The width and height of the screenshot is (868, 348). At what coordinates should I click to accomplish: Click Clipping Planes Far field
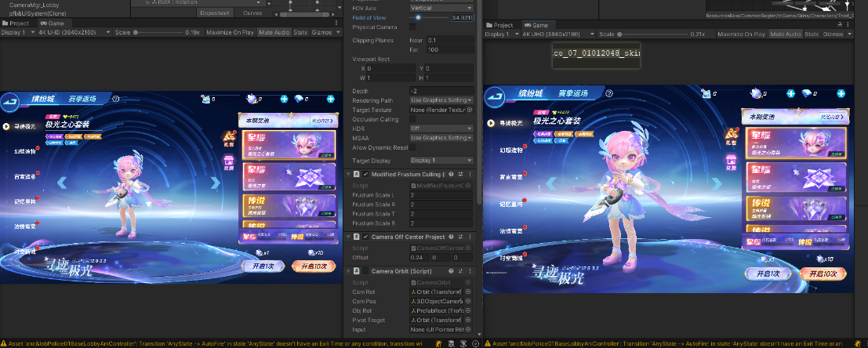coord(450,50)
